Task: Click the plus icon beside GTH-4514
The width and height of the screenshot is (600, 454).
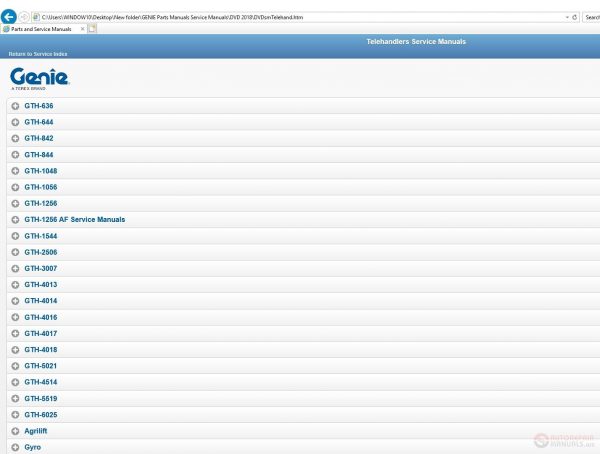Action: coord(15,382)
